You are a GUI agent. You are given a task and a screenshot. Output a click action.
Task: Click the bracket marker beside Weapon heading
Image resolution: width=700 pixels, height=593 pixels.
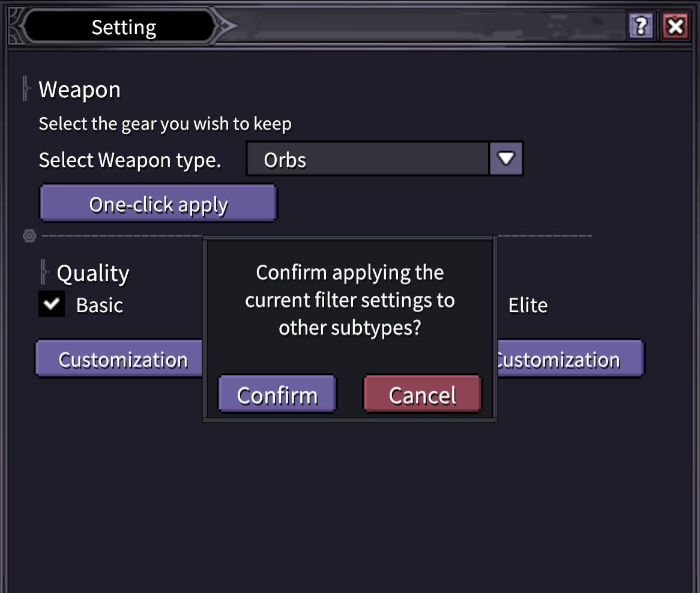26,88
